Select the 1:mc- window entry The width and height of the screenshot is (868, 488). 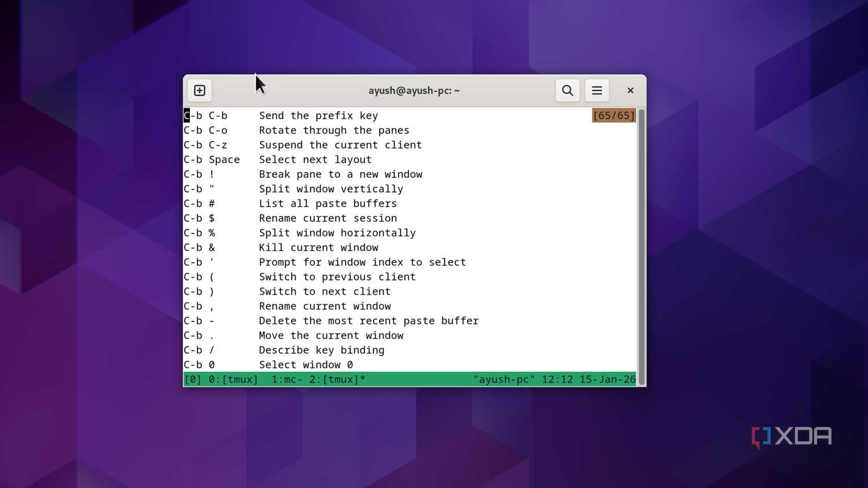pos(287,379)
